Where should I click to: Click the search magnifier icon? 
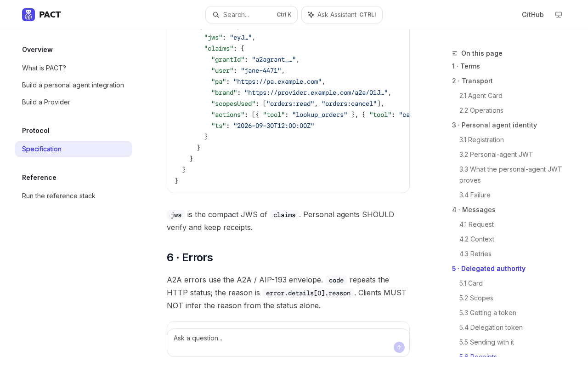[216, 15]
